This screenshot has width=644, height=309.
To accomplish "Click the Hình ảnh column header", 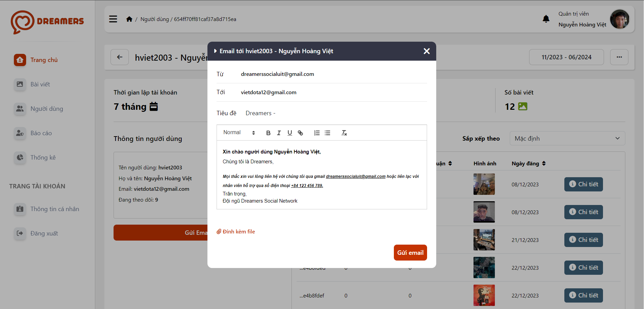I will coord(485,163).
